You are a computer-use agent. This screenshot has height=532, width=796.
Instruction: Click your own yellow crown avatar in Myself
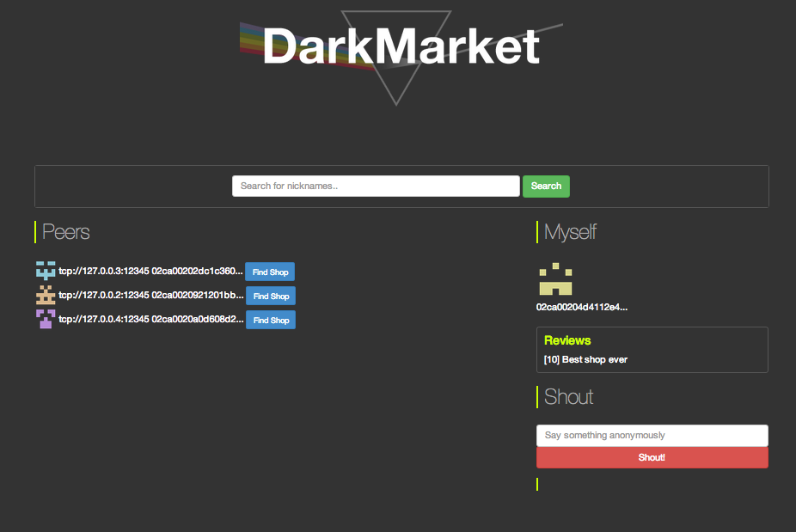555,278
